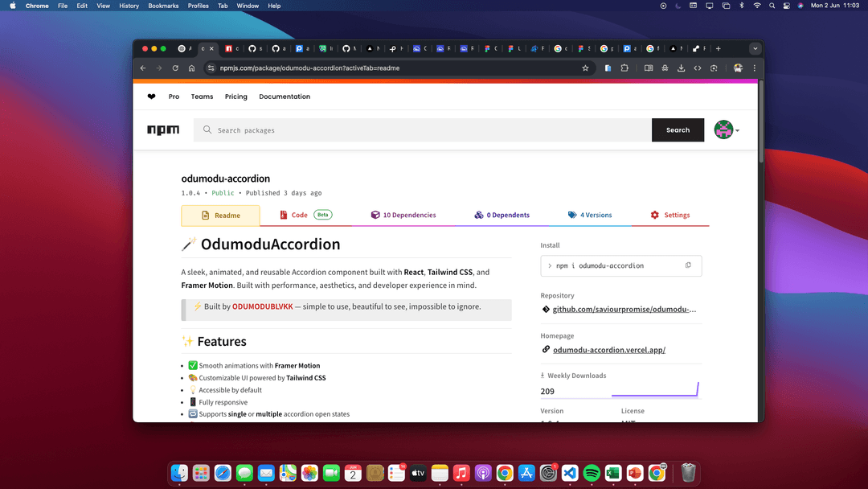Open the GitHub repository link
The image size is (868, 489).
pos(624,309)
